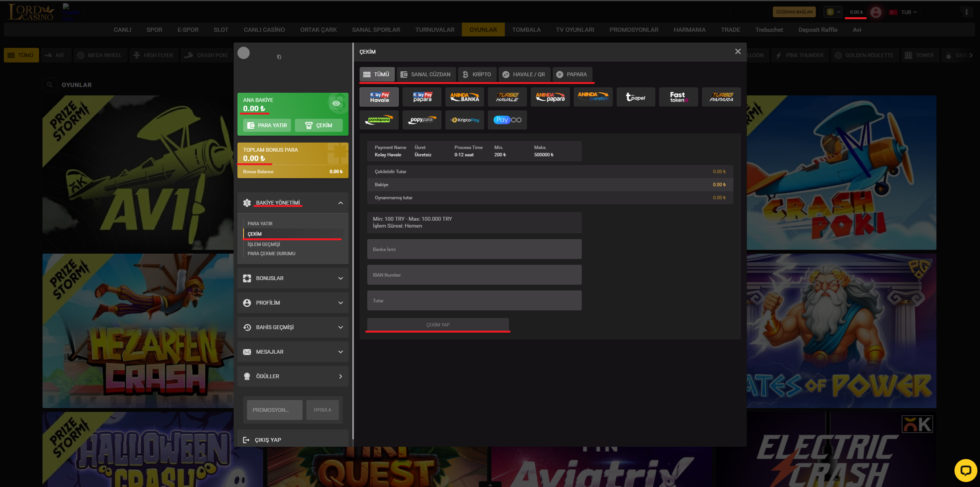Select the TOWER game category
Viewport: 980px width, 487px height.
(920, 55)
